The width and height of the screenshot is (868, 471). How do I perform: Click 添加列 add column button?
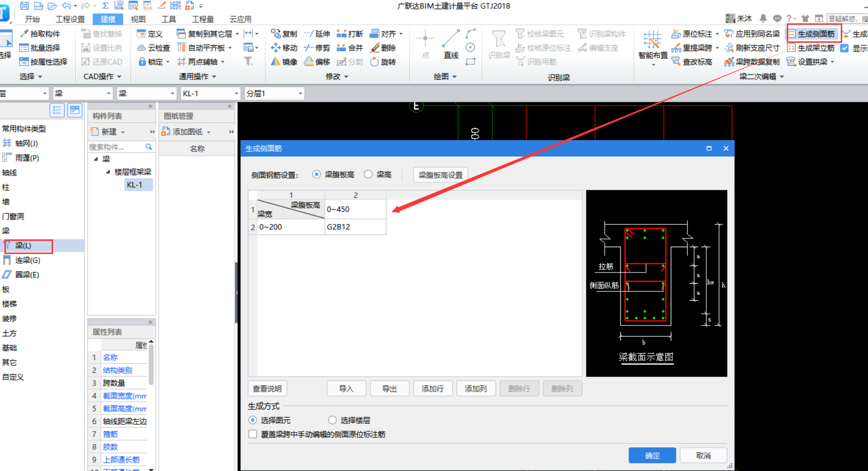(x=476, y=389)
